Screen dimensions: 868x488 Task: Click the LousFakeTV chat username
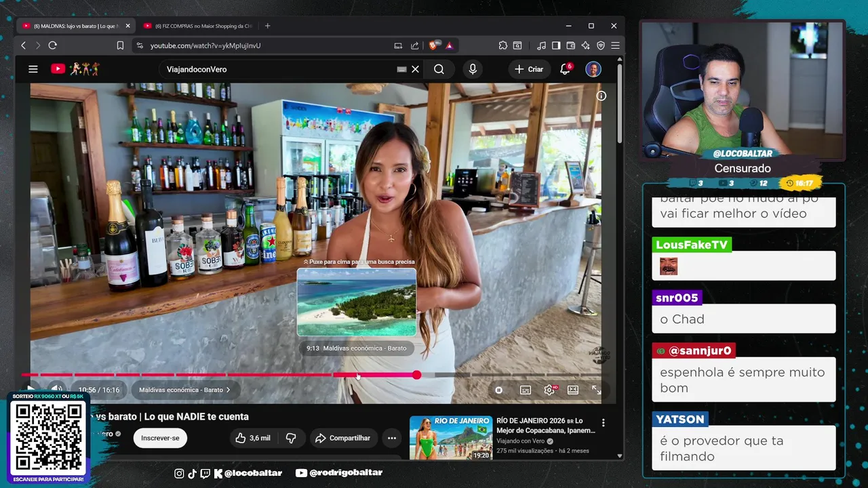[x=692, y=245]
